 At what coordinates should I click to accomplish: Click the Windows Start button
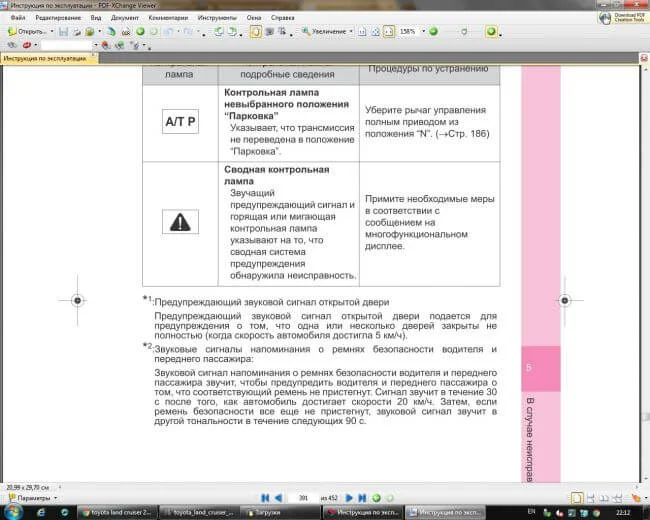[9, 511]
